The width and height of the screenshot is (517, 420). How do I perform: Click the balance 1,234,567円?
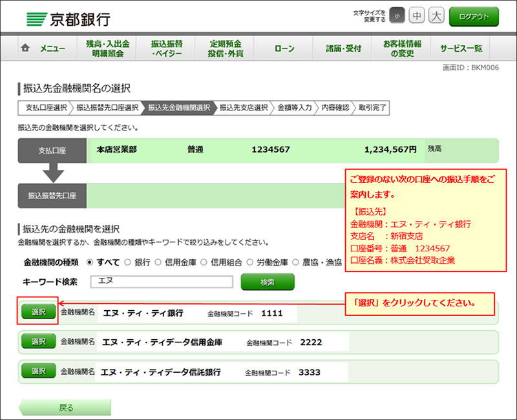coord(390,150)
